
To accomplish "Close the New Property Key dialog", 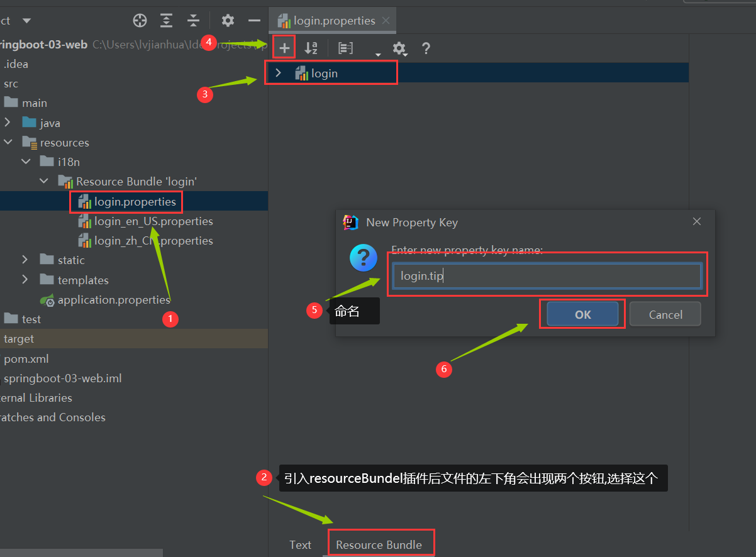I will coord(697,221).
